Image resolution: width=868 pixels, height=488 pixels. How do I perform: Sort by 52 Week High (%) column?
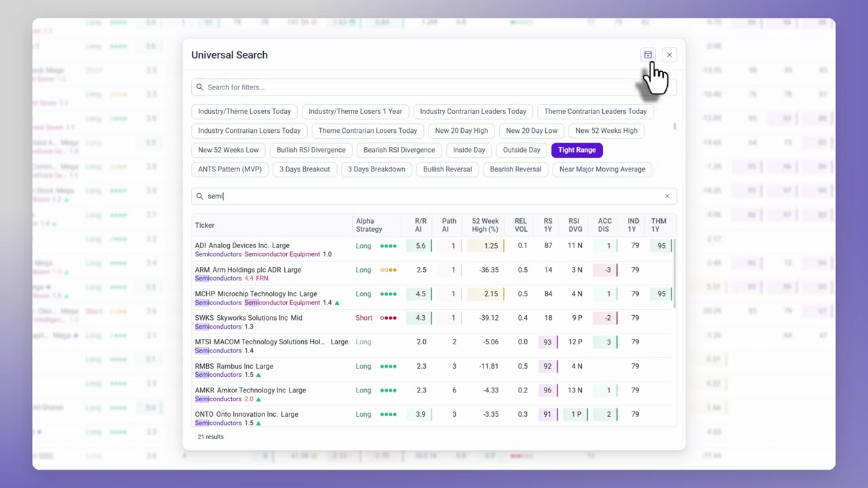tap(485, 225)
